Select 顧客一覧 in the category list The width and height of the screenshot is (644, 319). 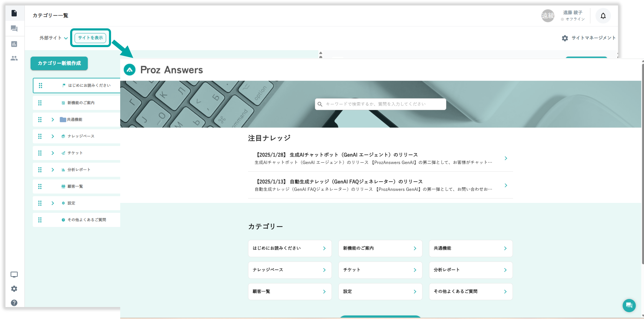[75, 186]
